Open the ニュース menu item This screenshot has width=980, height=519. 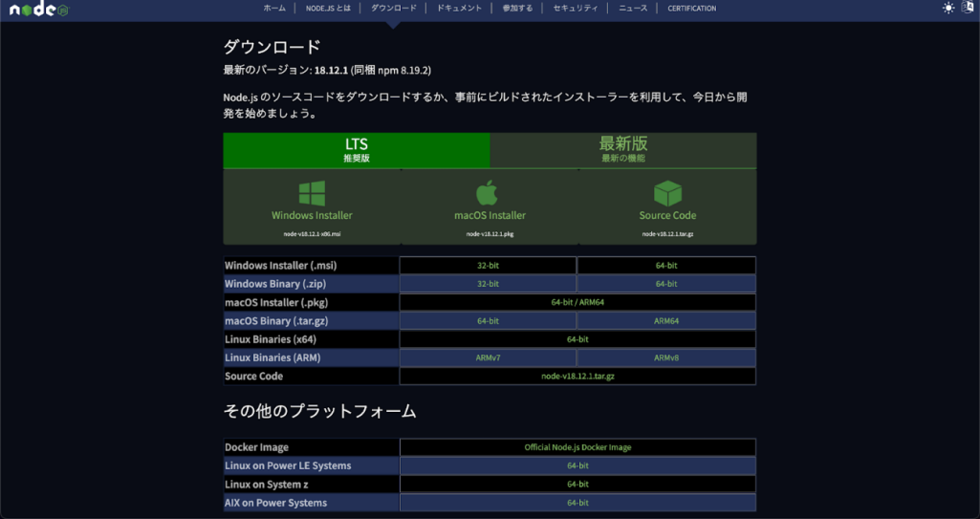coord(633,8)
